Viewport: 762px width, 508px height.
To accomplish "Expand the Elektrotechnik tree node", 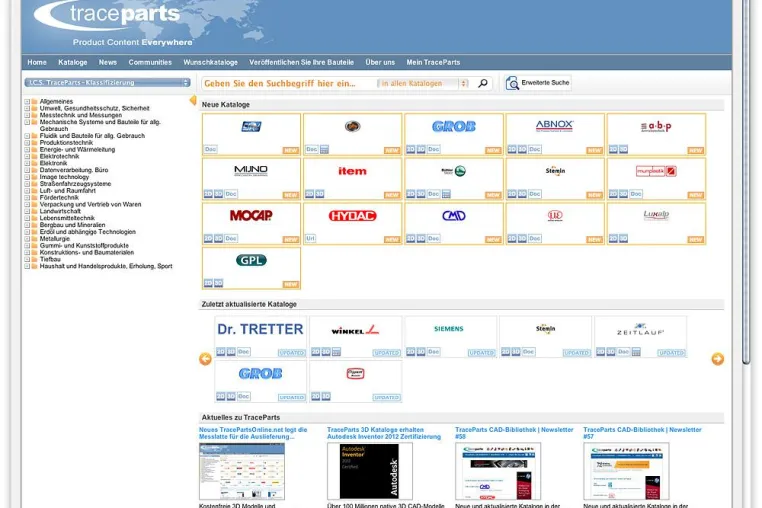I will pos(27,157).
